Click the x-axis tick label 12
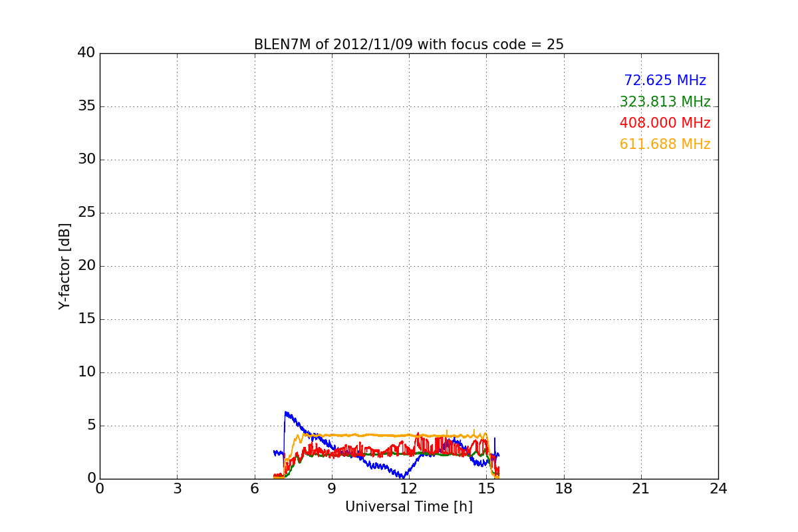 click(x=409, y=488)
